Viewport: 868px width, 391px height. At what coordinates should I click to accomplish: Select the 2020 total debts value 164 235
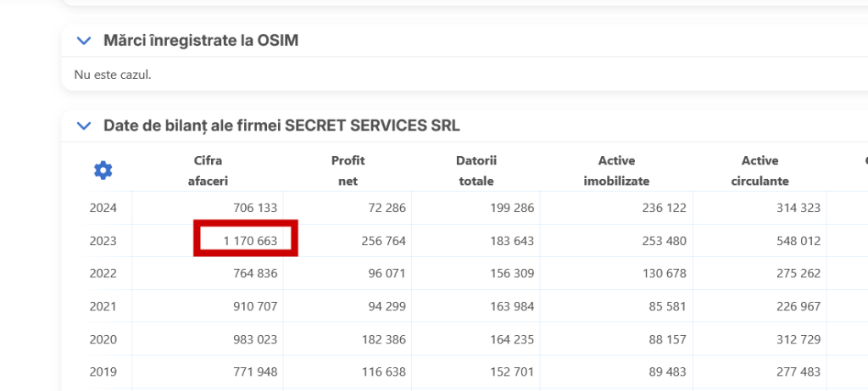coord(512,339)
